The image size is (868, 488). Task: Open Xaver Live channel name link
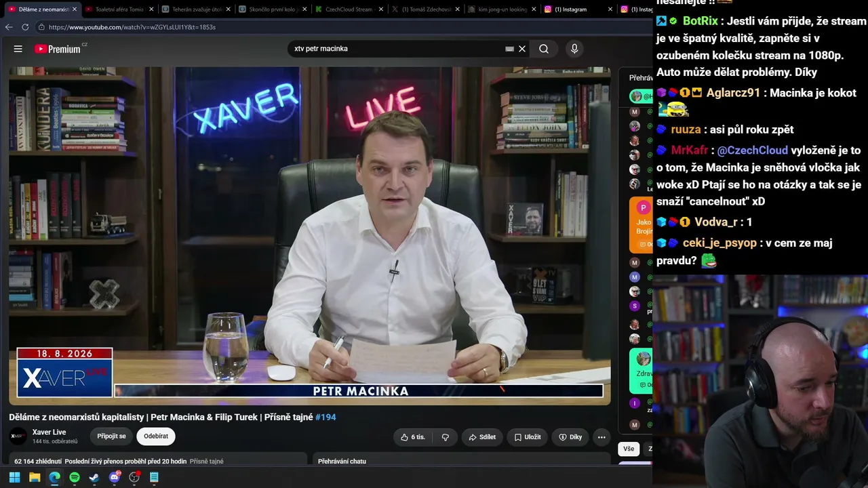coord(49,432)
